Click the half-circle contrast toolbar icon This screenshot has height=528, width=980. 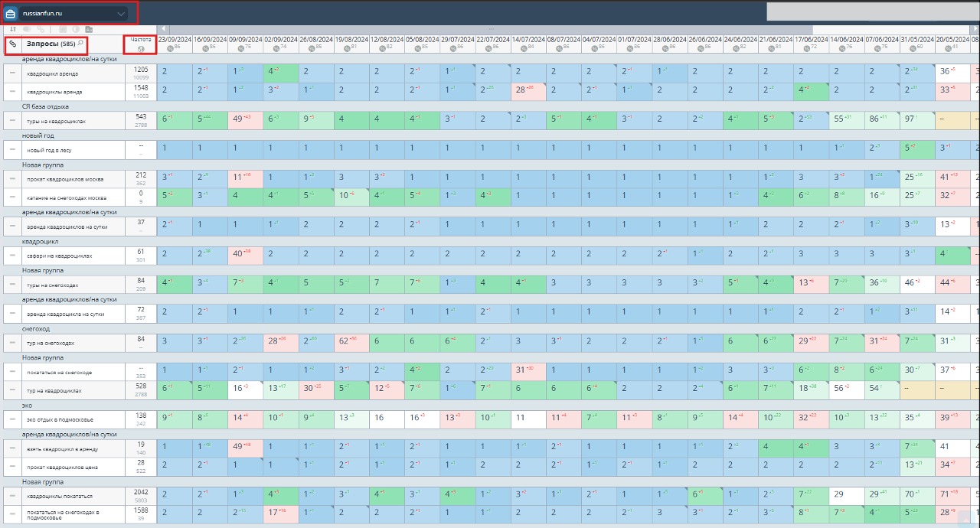click(x=76, y=29)
